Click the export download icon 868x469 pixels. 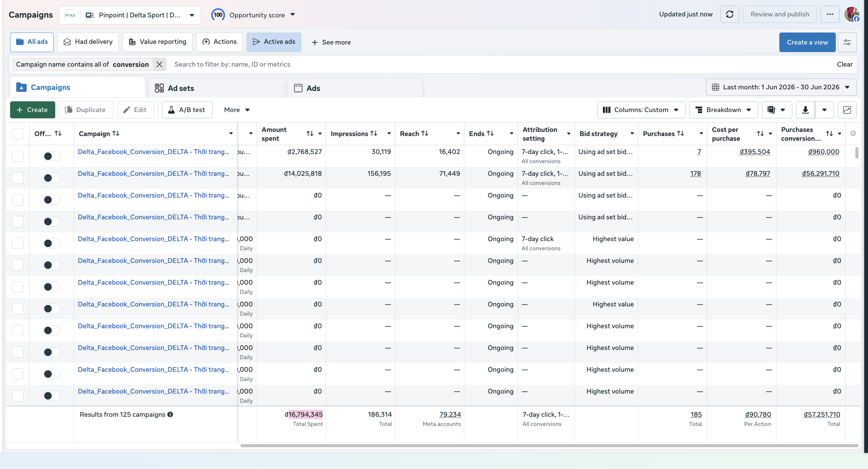[805, 110]
